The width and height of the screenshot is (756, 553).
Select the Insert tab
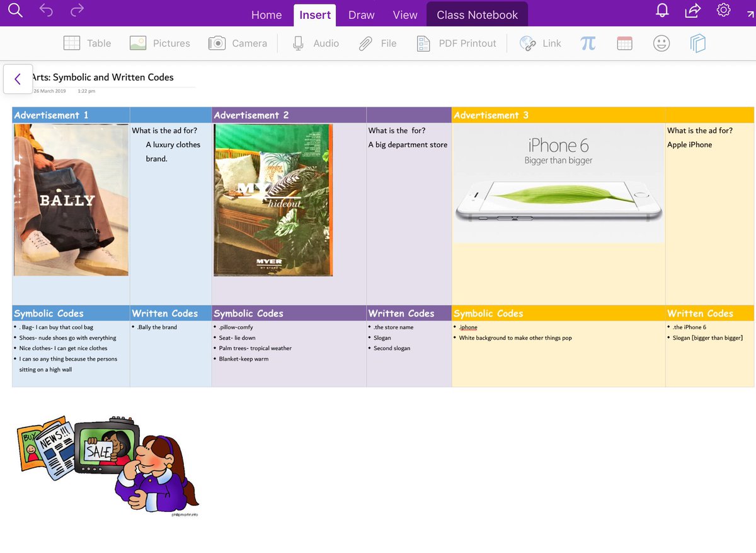coord(314,15)
